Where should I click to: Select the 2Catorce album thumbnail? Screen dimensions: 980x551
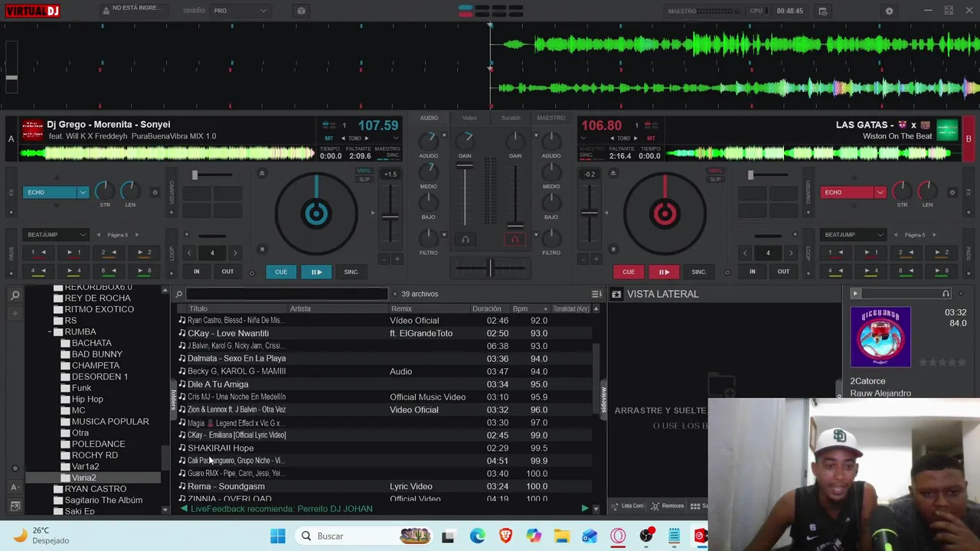(x=880, y=337)
